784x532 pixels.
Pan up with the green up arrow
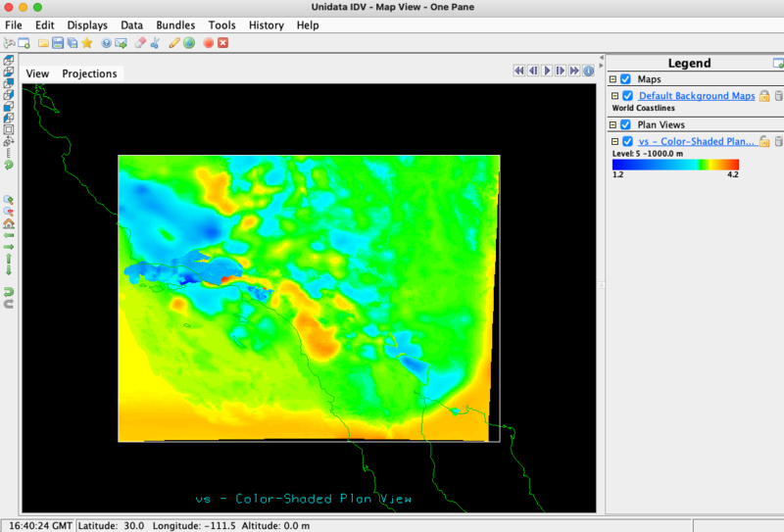click(x=9, y=259)
